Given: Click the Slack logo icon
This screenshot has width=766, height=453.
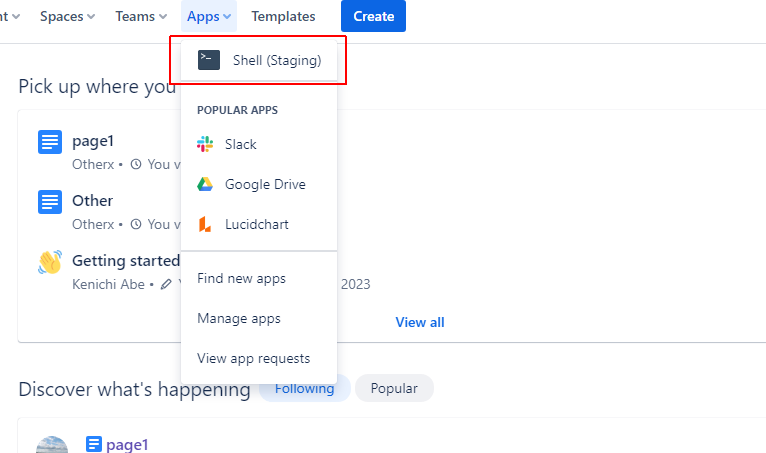Looking at the screenshot, I should point(205,144).
